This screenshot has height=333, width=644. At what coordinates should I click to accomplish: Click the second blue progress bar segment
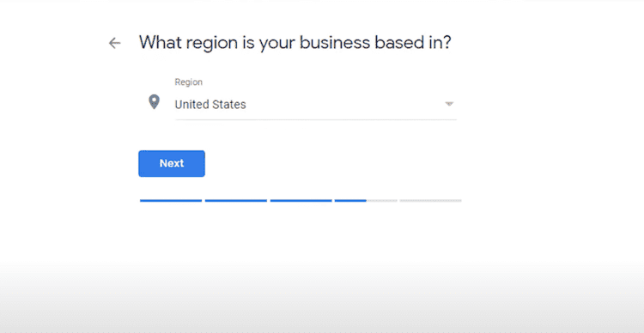(236, 200)
